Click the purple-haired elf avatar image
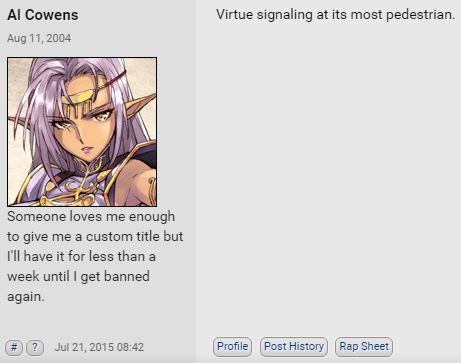461x363 pixels. point(82,132)
